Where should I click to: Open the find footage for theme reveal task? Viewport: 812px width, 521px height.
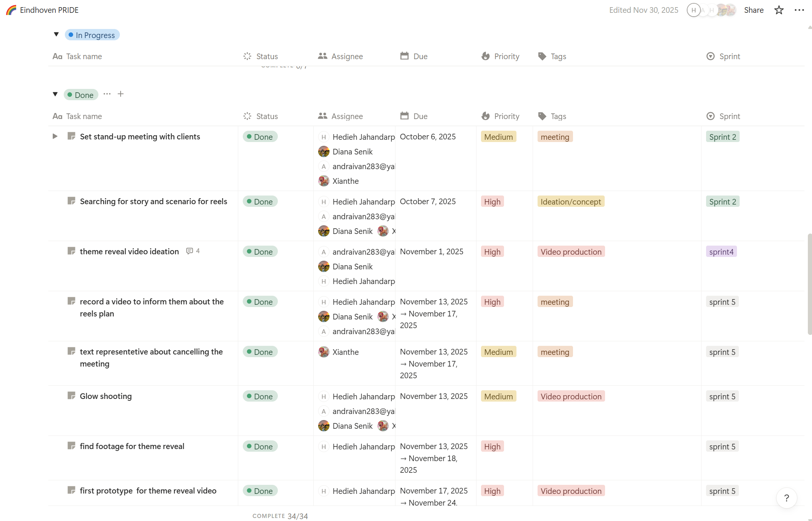pyautogui.click(x=132, y=446)
